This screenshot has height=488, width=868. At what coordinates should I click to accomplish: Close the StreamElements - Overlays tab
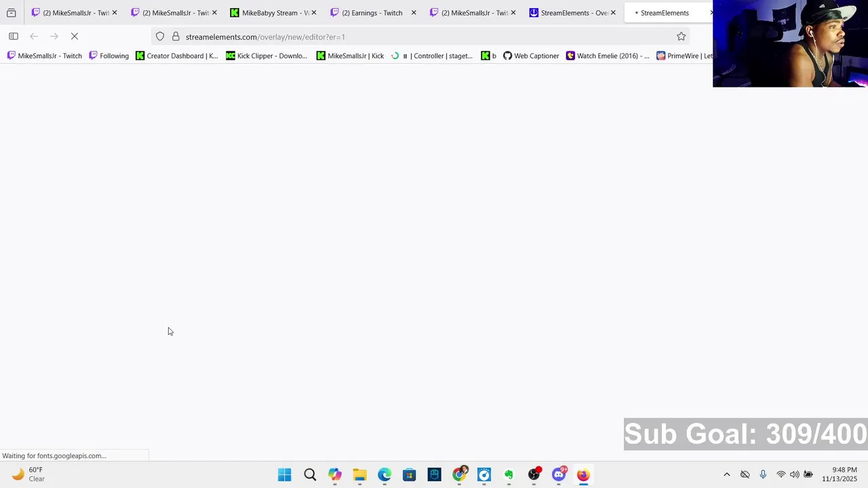pos(613,13)
